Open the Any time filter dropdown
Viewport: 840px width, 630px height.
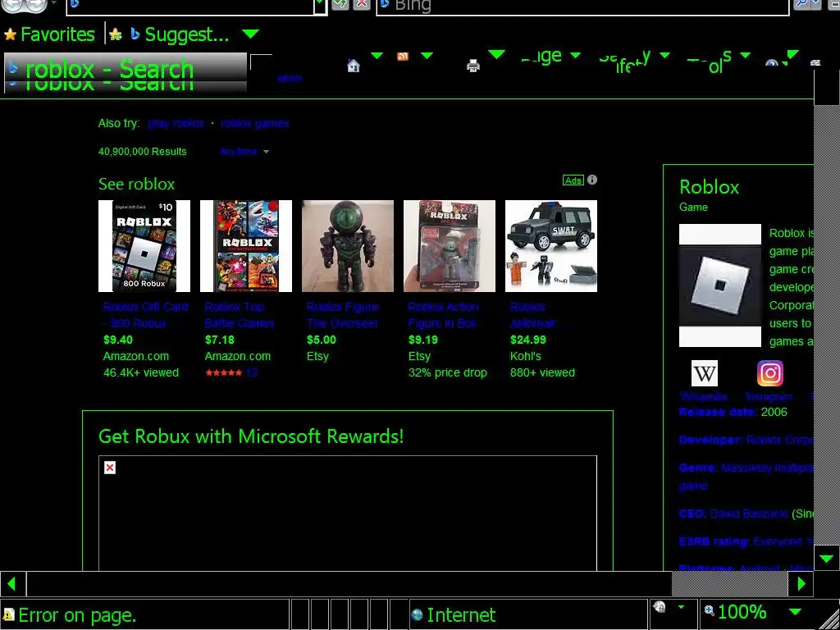click(x=244, y=152)
